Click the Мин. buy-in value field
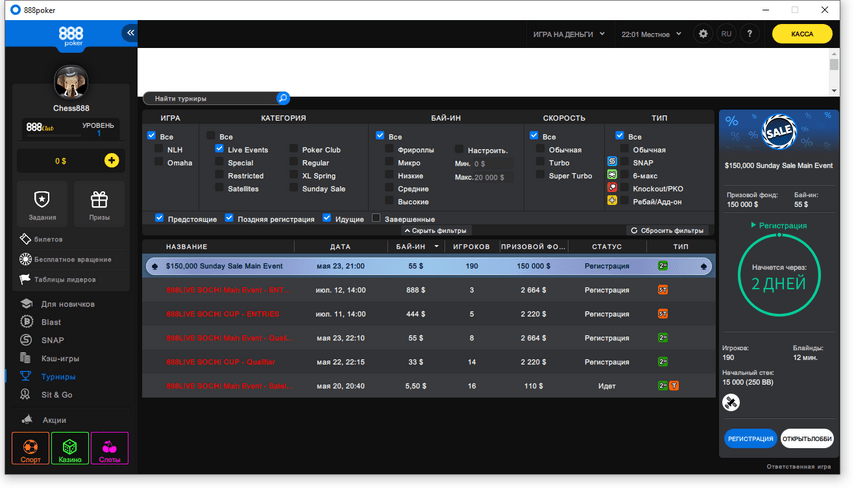Image resolution: width=854 pixels, height=489 pixels. click(x=492, y=163)
